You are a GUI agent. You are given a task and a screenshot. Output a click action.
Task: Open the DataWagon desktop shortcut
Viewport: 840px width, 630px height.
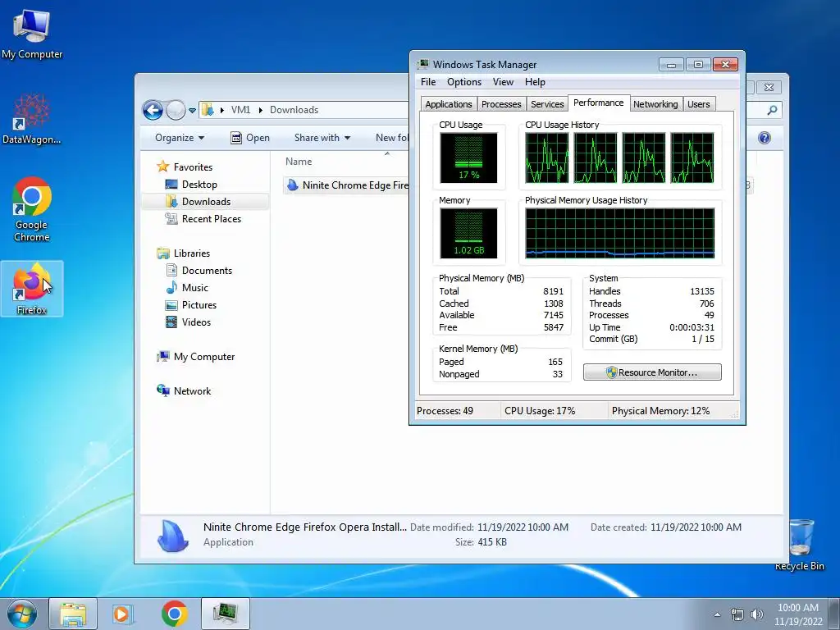(x=32, y=119)
